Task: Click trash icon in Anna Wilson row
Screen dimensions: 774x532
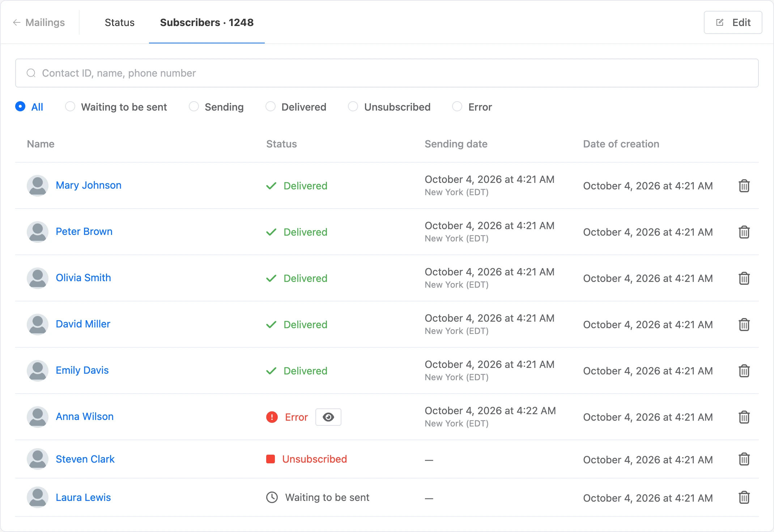Action: pos(744,417)
